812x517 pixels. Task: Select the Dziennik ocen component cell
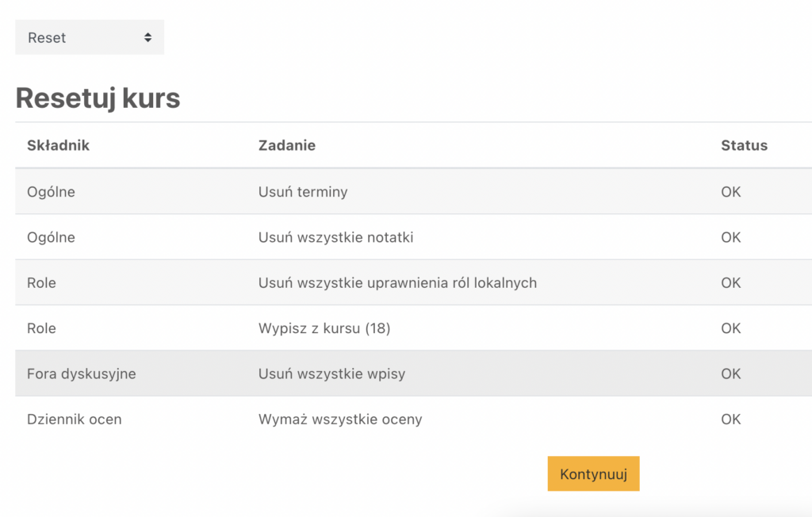coord(74,419)
